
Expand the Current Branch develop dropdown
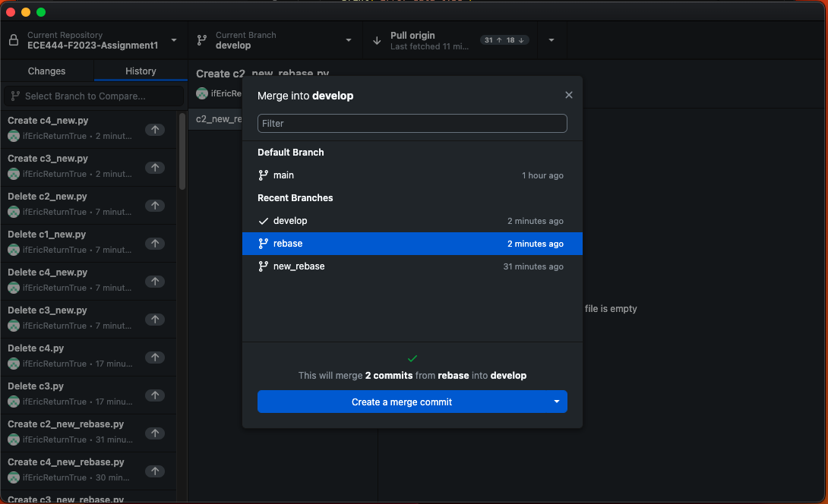pos(349,40)
